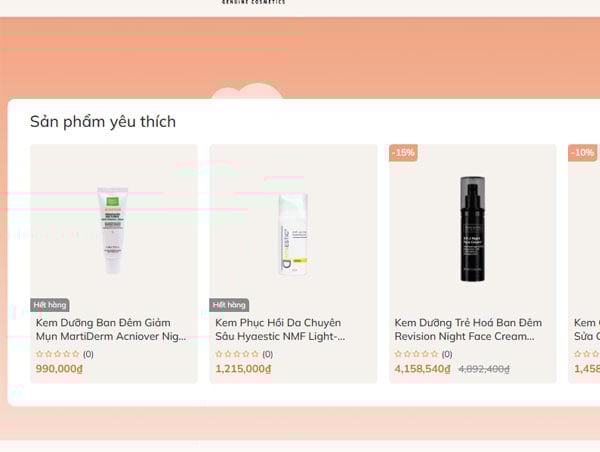Click the 990,000₫ price
The image size is (600, 452).
(59, 369)
